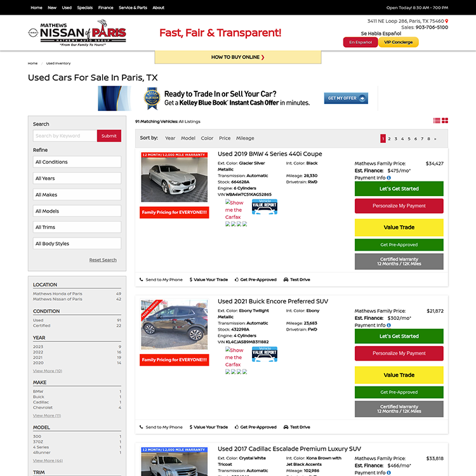
Task: Open the black Buick Encore photo thumbnail
Action: [x=175, y=324]
